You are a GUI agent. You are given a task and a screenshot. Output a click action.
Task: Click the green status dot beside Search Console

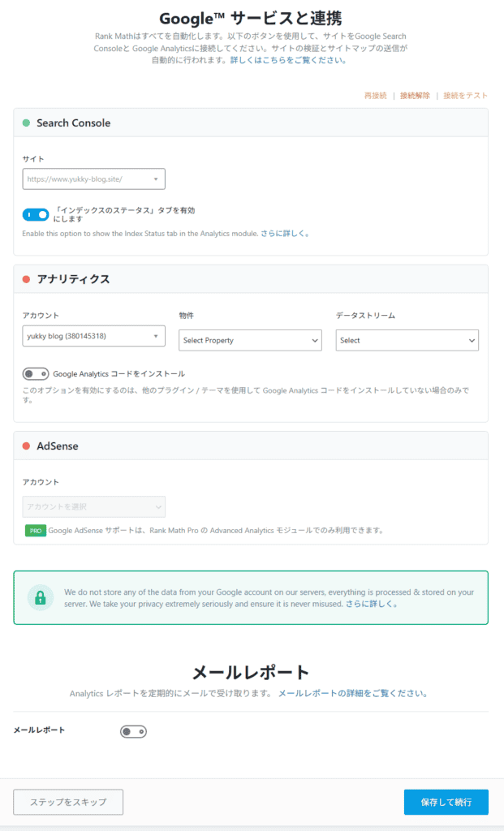24,123
